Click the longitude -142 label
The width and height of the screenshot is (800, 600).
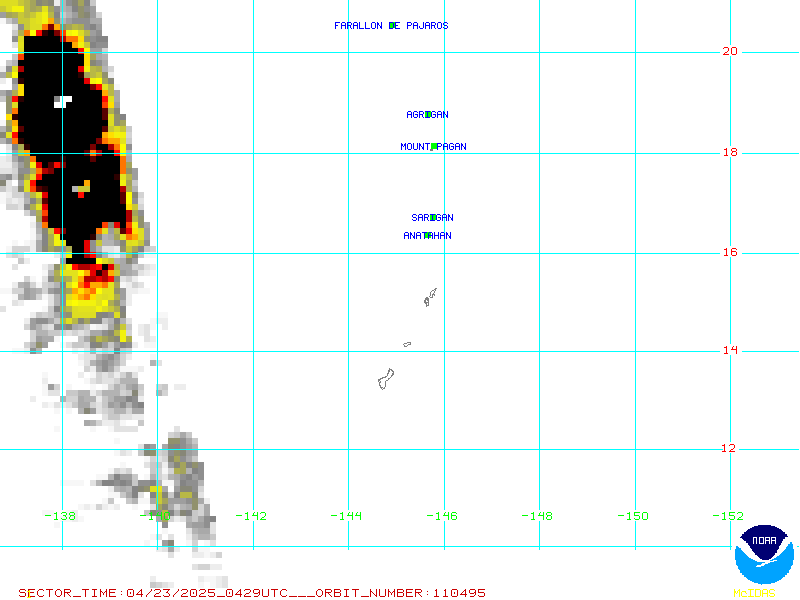coord(252,516)
